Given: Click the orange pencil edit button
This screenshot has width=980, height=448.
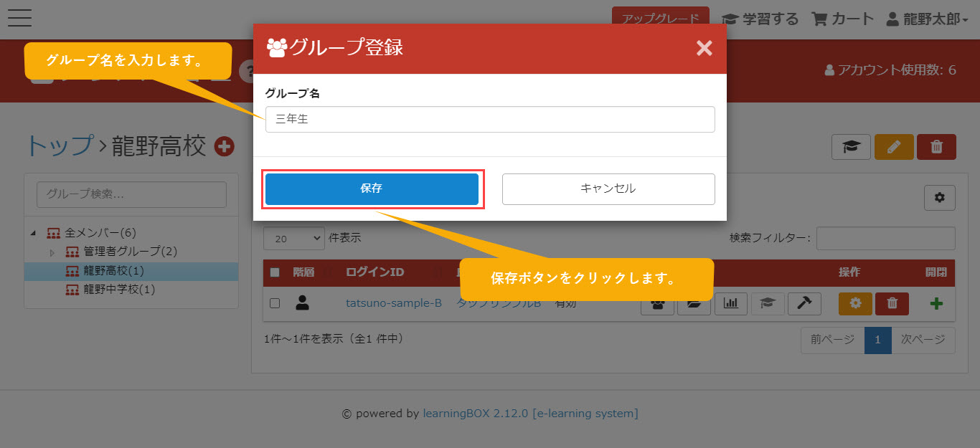Looking at the screenshot, I should 893,147.
